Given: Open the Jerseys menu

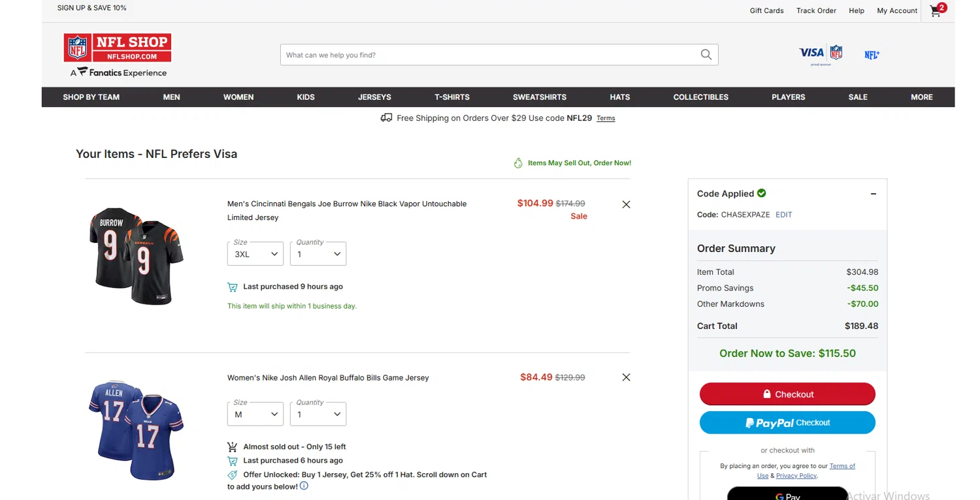Looking at the screenshot, I should click(x=374, y=97).
